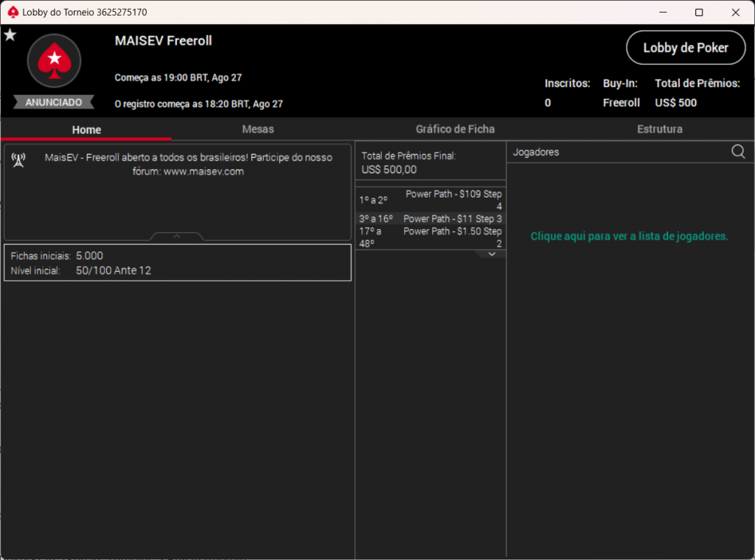Click link to view the player list
This screenshot has width=755, height=560.
(629, 237)
